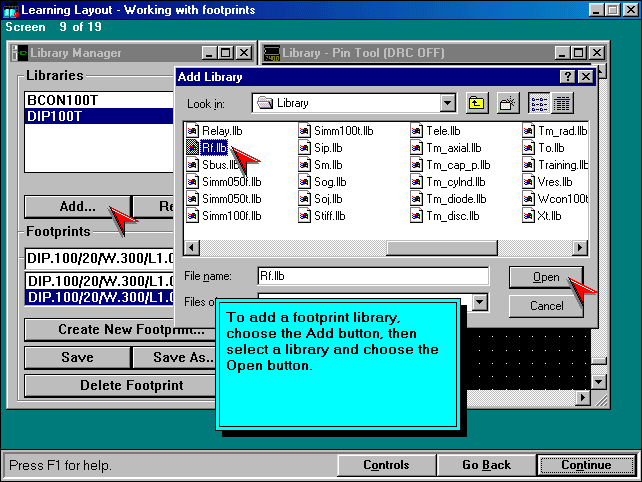Pick the Stiff.llb library file
The height and width of the screenshot is (482, 642).
[x=329, y=215]
